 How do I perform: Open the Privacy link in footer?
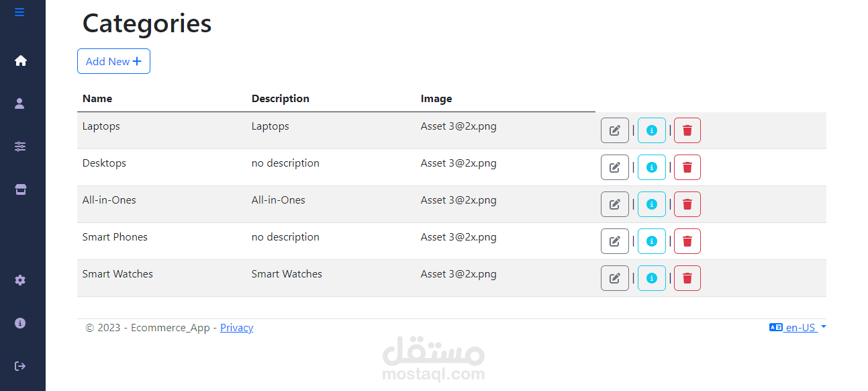(236, 328)
